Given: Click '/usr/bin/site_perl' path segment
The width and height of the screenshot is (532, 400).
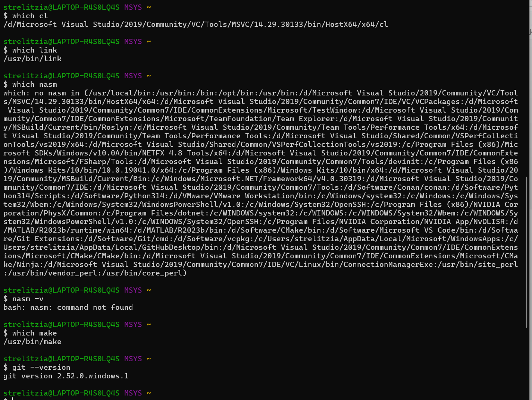Looking at the screenshot, I should click(x=478, y=264).
